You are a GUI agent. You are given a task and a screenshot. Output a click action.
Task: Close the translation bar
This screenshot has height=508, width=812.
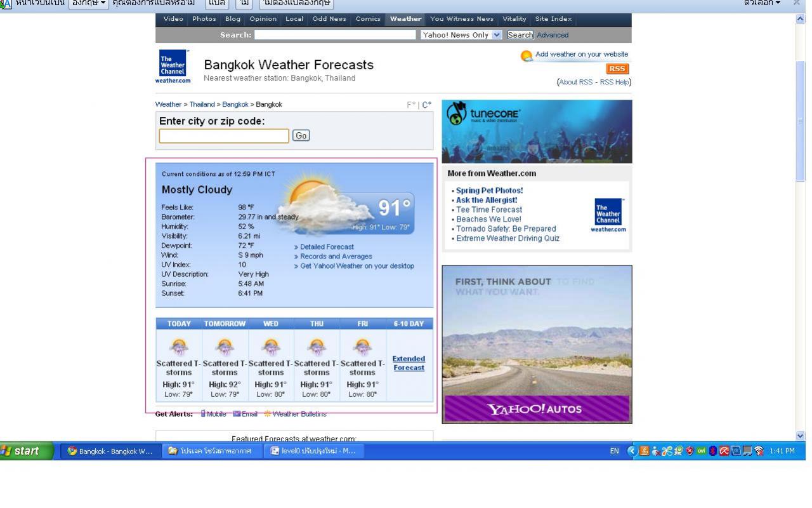[797, 3]
